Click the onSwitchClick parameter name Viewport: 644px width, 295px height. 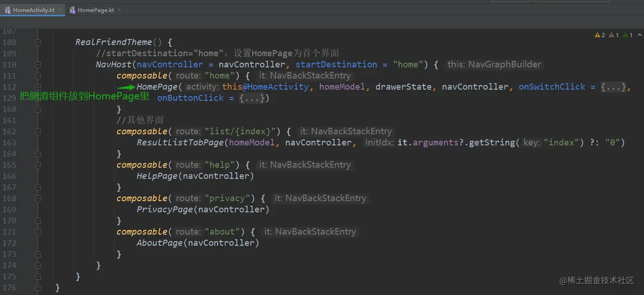click(x=552, y=87)
